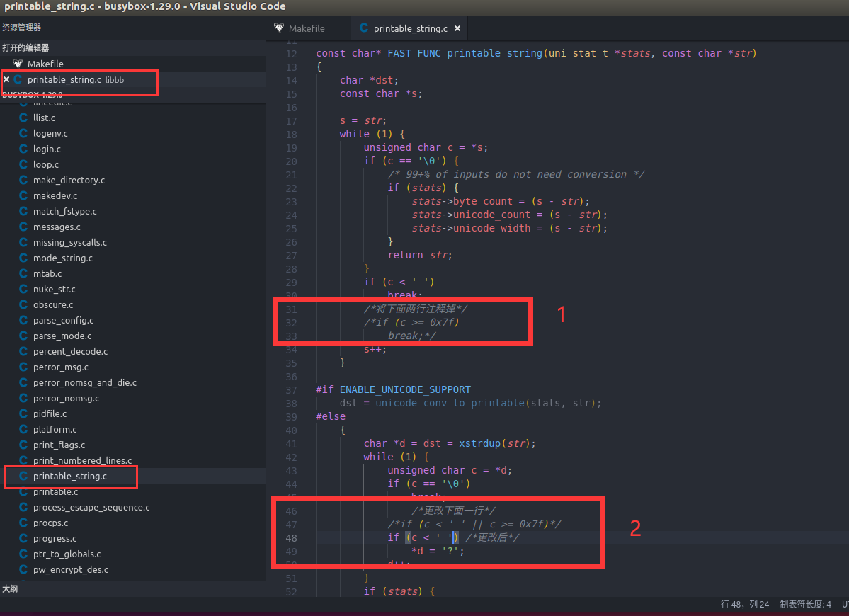
Task: Click the C icon beside mtab.c
Action: click(23, 273)
